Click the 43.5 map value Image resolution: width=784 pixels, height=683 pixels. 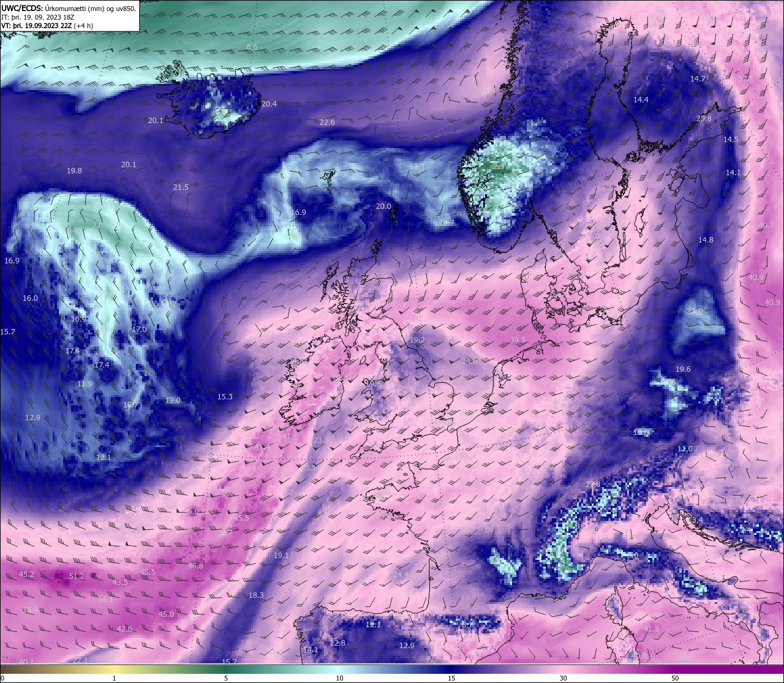[x=120, y=583]
